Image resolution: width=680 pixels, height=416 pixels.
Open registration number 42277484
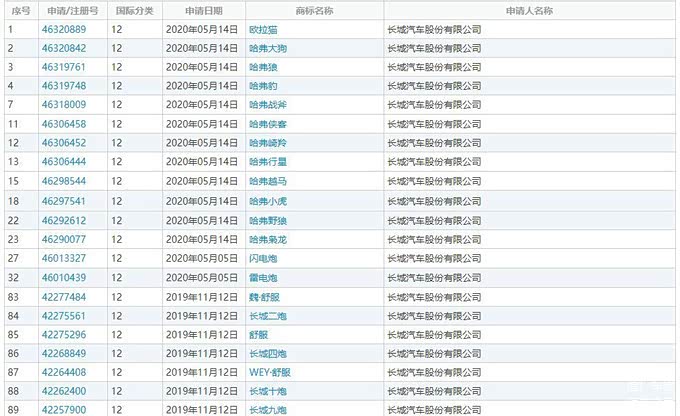64,296
